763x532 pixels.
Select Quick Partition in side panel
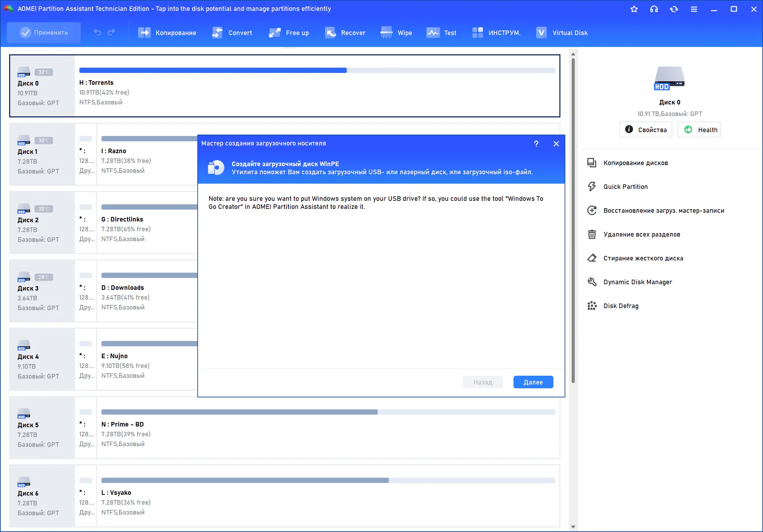pyautogui.click(x=625, y=187)
